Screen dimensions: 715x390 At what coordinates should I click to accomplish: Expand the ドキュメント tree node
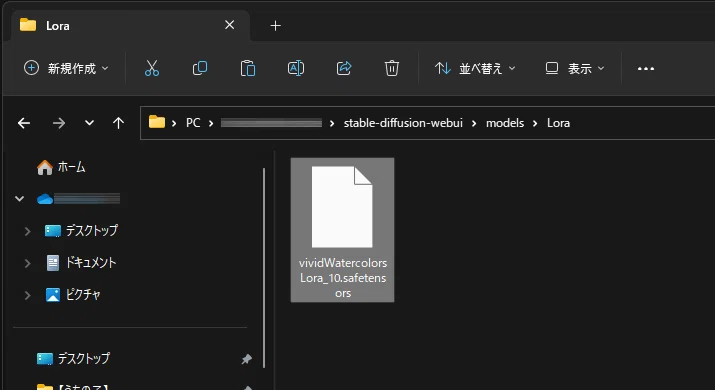27,263
